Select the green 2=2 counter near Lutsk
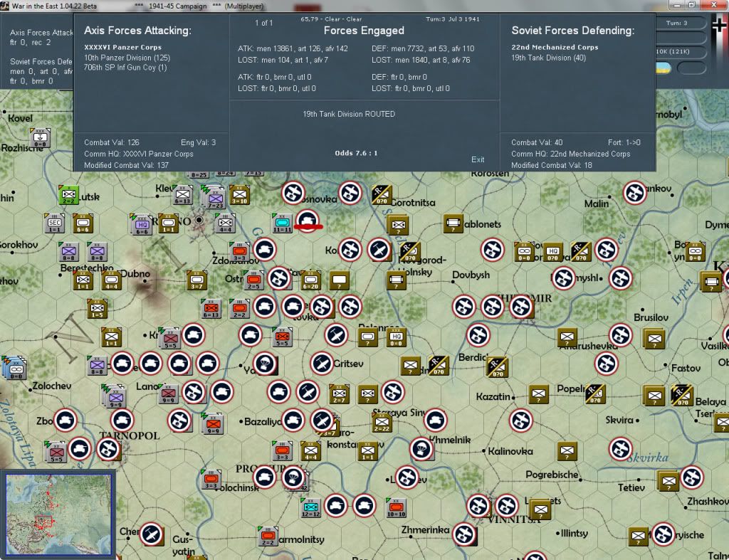The height and width of the screenshot is (560, 729). click(x=68, y=195)
